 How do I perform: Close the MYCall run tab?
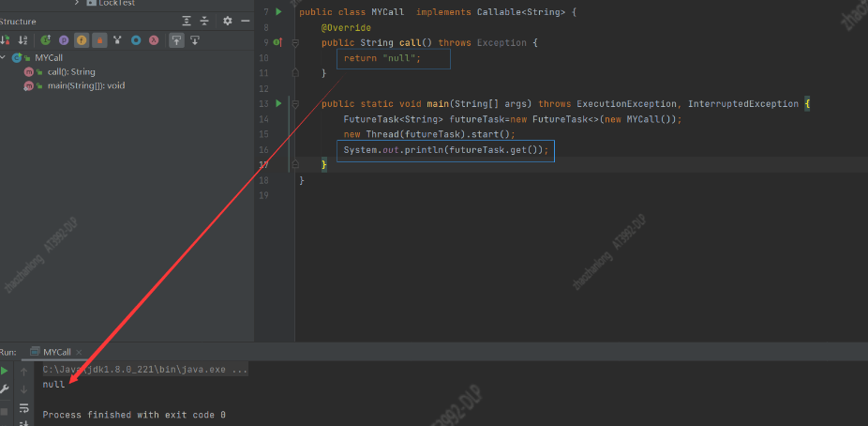[x=79, y=352]
